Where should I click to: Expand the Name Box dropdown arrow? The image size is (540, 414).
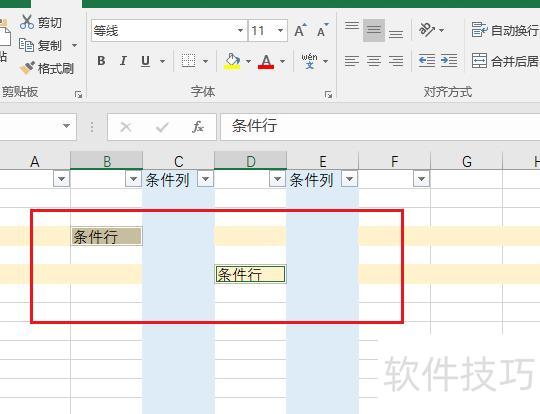point(67,126)
